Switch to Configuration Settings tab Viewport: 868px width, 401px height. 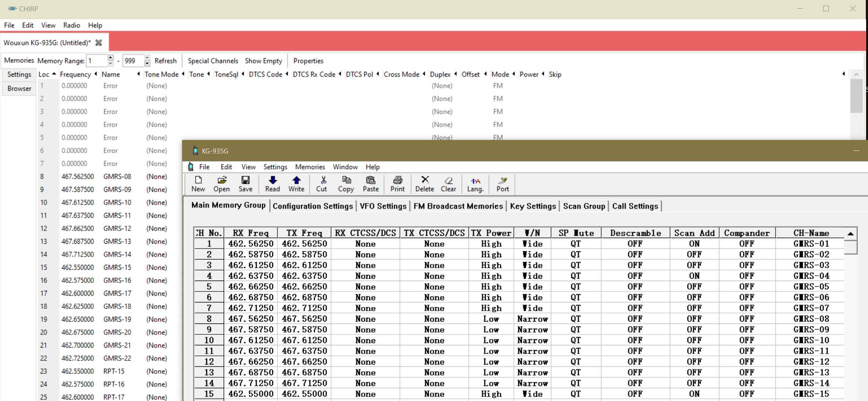tap(313, 206)
